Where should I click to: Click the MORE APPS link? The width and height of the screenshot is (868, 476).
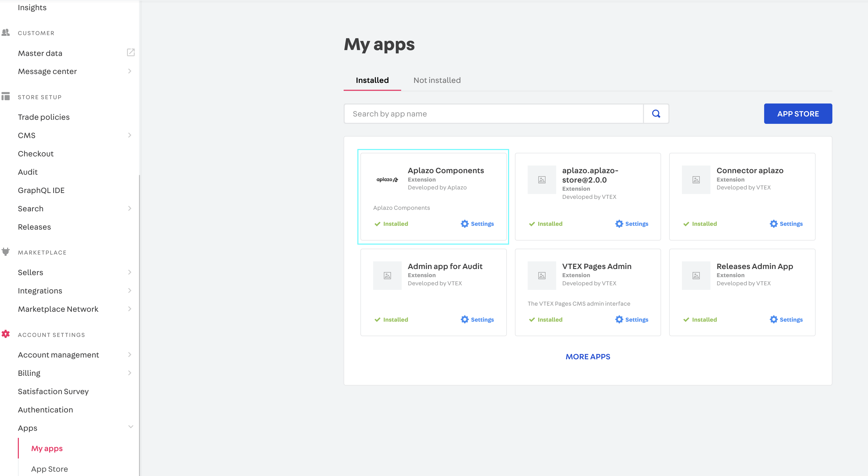[x=588, y=356]
